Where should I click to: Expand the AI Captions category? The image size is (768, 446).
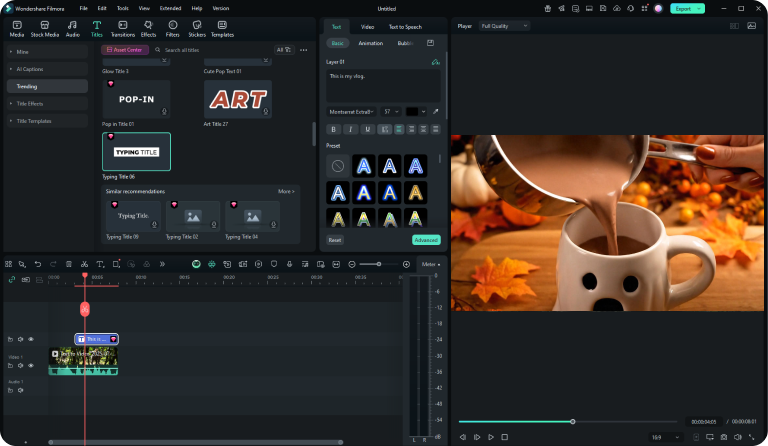tap(47, 69)
